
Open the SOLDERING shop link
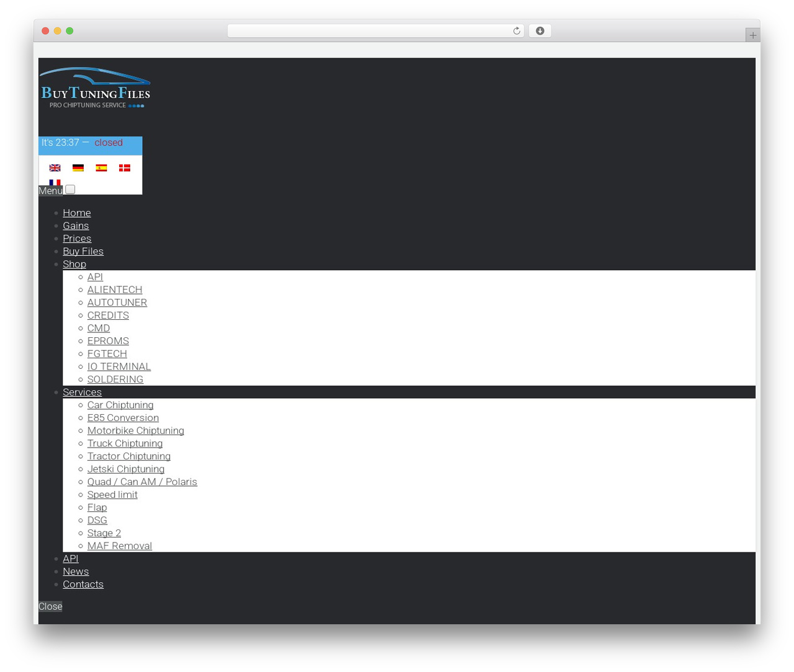pos(115,379)
